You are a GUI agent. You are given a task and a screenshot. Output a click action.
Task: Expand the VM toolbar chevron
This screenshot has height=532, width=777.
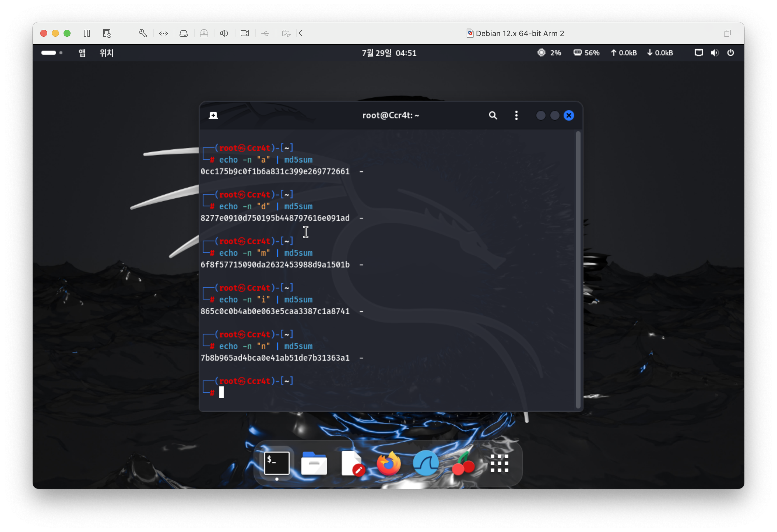301,34
